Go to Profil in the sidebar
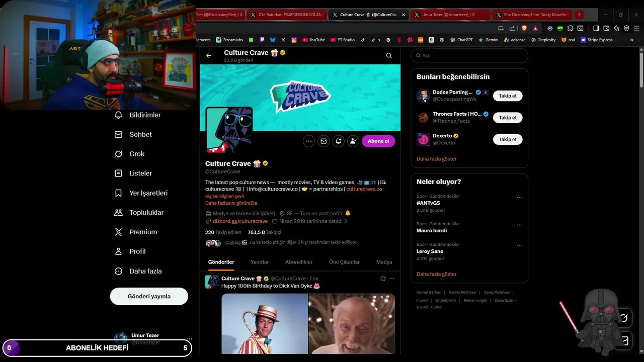Image resolution: width=644 pixels, height=362 pixels. click(x=130, y=251)
